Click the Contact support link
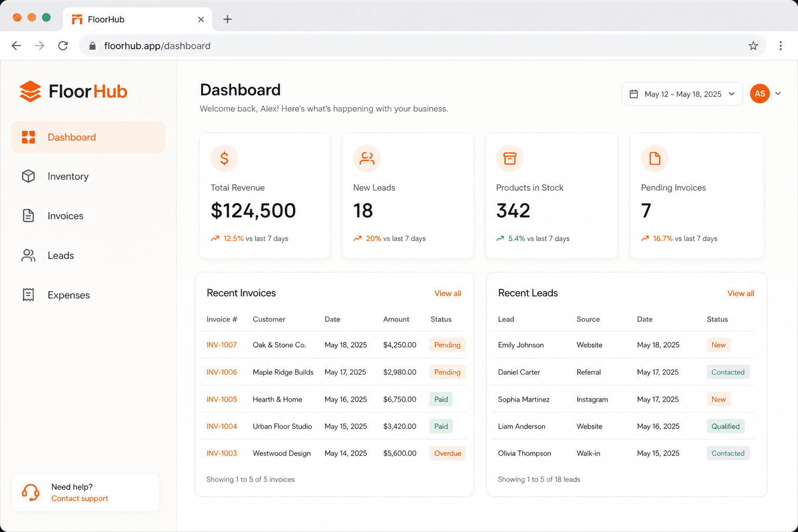798x532 pixels. tap(79, 498)
